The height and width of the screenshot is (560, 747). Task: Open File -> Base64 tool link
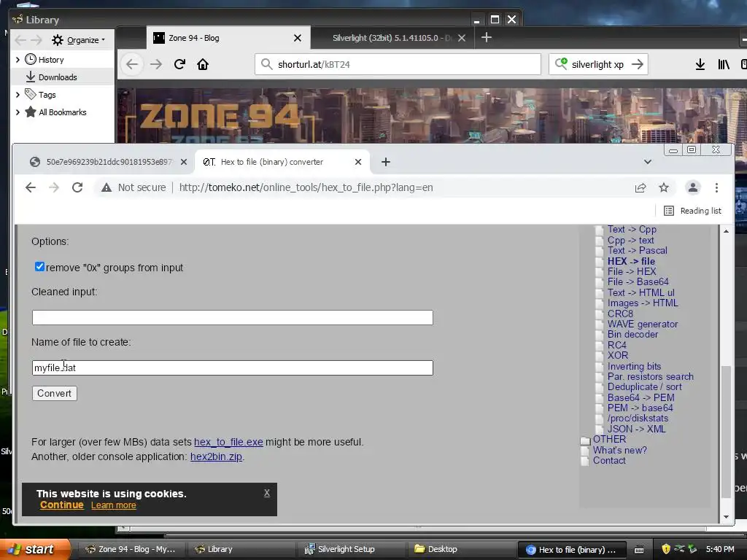(x=638, y=282)
